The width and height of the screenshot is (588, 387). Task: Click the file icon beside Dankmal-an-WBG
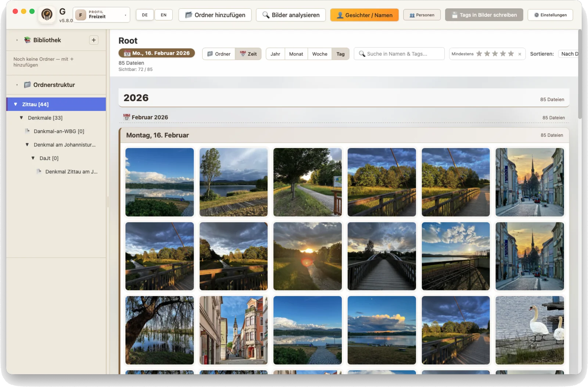pyautogui.click(x=27, y=131)
